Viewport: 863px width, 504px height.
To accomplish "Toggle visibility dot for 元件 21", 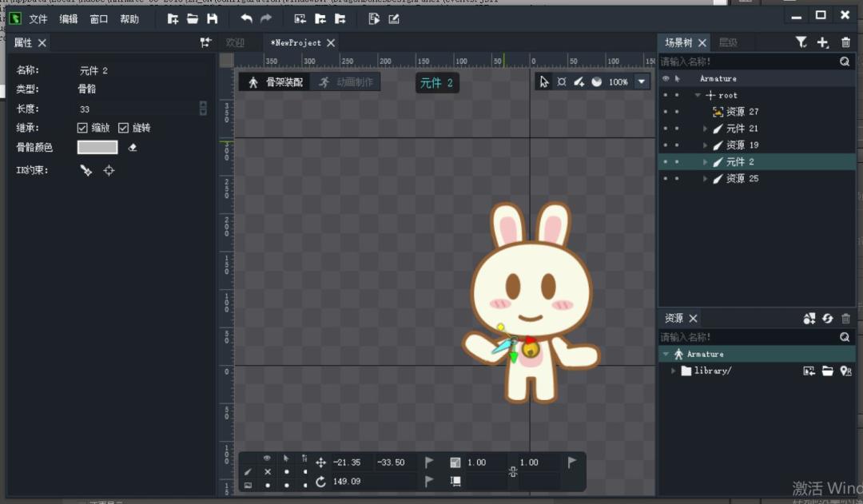I will click(x=666, y=129).
